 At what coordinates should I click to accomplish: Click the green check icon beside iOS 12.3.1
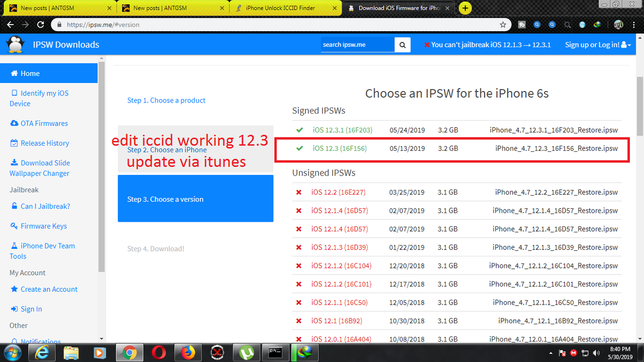[299, 130]
